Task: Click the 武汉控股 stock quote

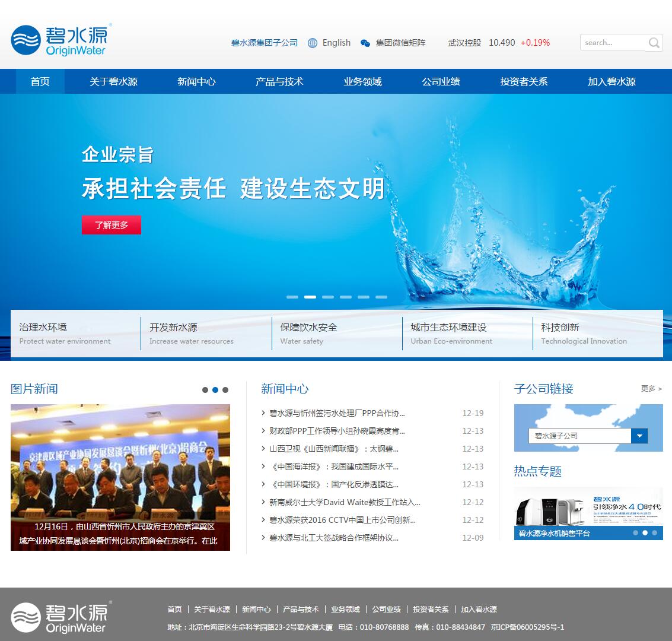Action: point(499,43)
